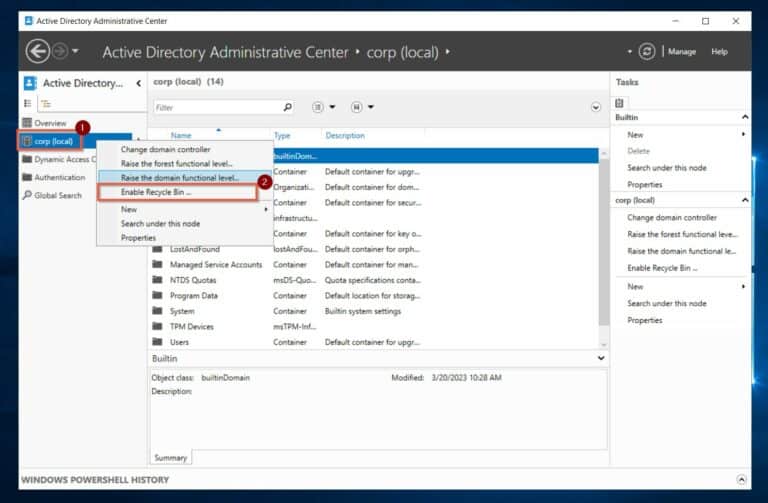Viewport: 768px width, 503px height.
Task: Click the Tasks pane clipboard icon
Action: [x=619, y=103]
